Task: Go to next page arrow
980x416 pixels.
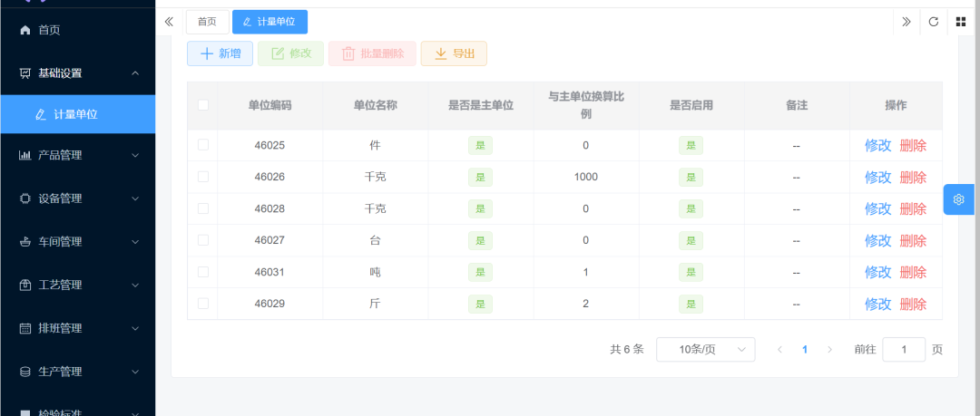Action: tap(828, 350)
